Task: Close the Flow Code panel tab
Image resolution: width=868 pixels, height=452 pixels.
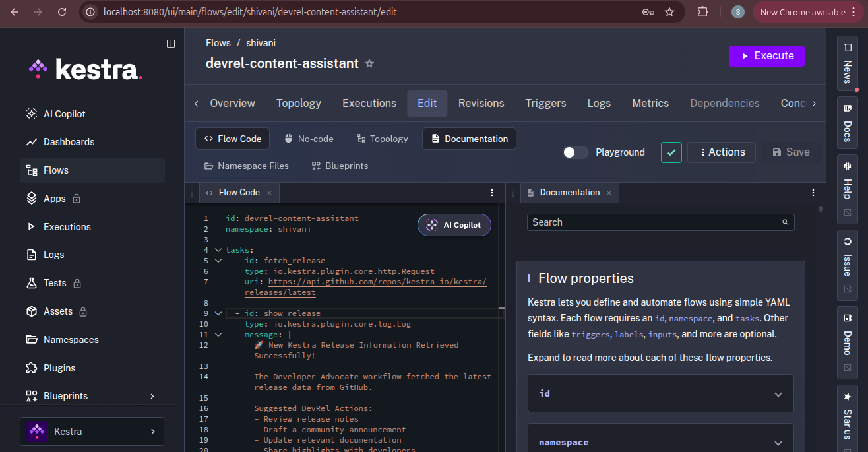Action: pyautogui.click(x=269, y=193)
